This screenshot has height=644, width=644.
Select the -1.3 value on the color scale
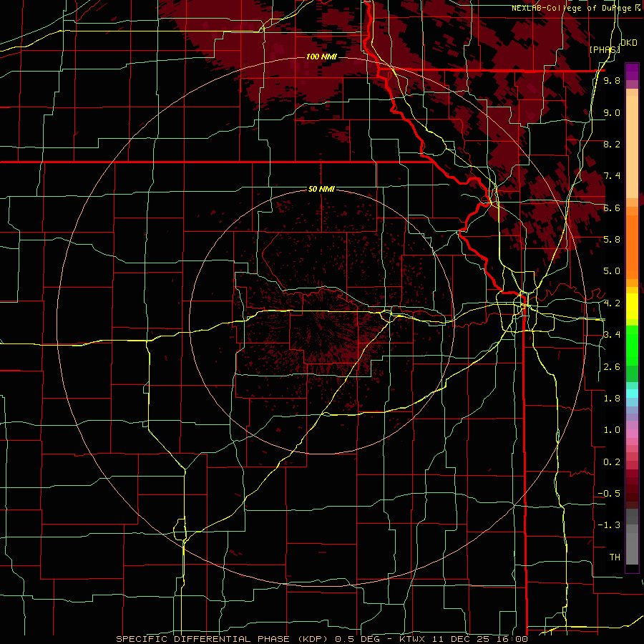pyautogui.click(x=609, y=525)
